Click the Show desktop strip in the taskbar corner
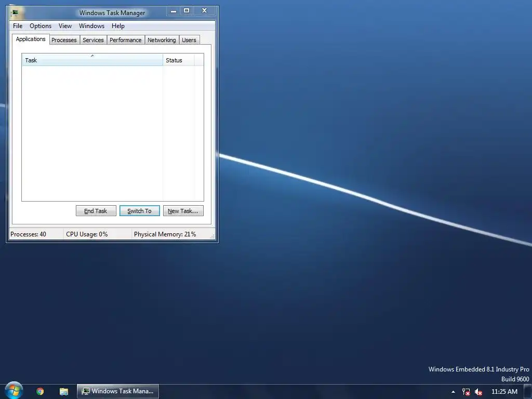This screenshot has height=399, width=532. (x=528, y=392)
